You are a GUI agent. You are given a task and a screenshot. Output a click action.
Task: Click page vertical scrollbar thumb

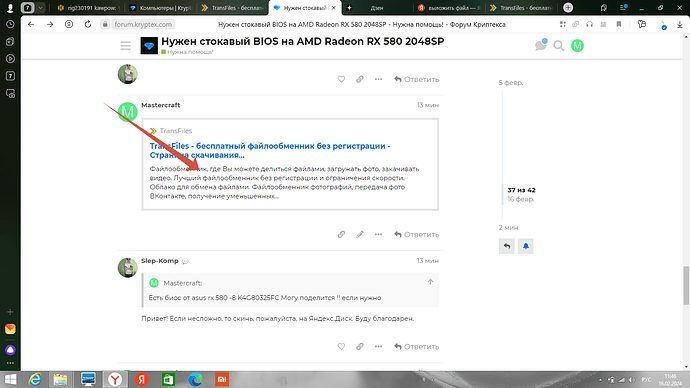(x=686, y=285)
